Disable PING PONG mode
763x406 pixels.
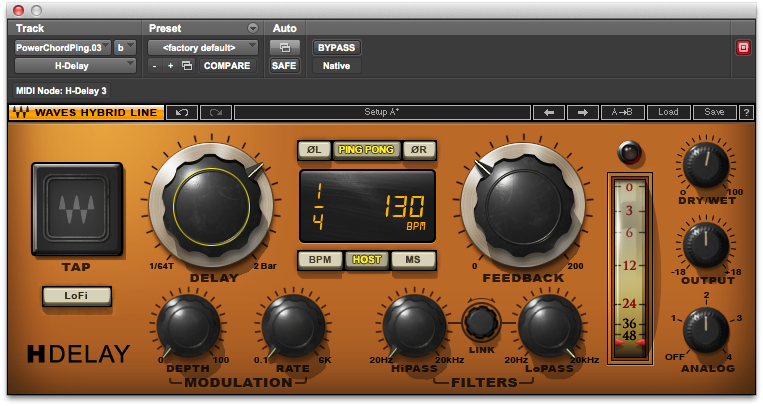366,150
